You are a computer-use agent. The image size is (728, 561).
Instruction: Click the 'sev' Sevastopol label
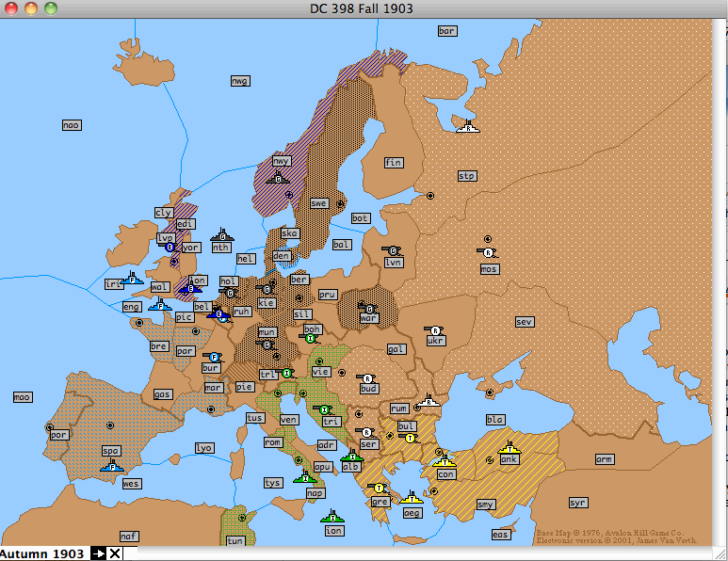pyautogui.click(x=525, y=322)
